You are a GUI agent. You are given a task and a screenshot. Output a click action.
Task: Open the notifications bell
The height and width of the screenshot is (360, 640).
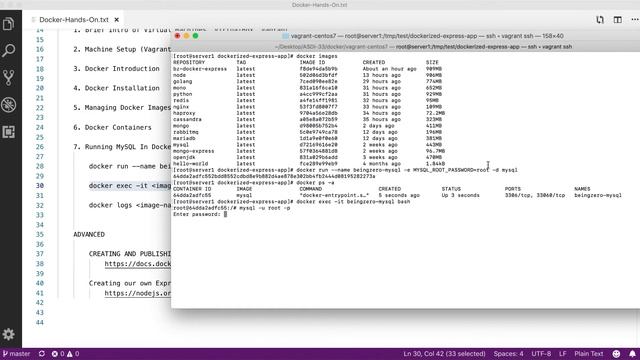(x=632, y=354)
